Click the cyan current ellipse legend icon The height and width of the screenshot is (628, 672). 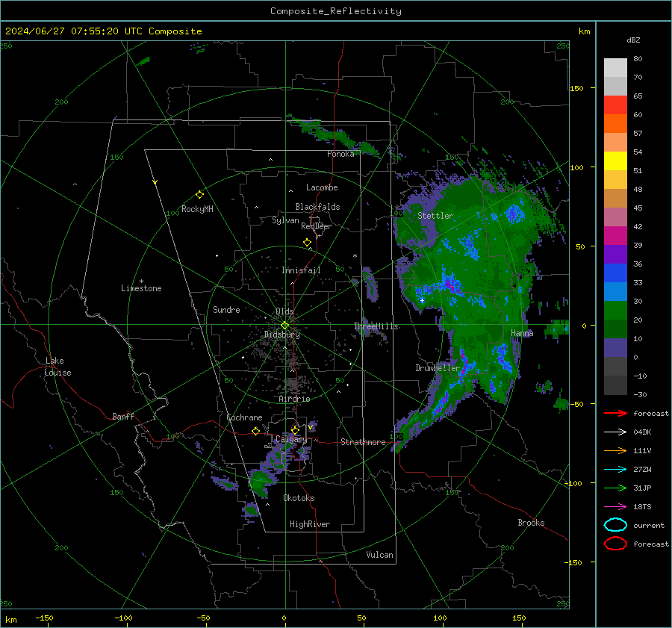[x=615, y=525]
